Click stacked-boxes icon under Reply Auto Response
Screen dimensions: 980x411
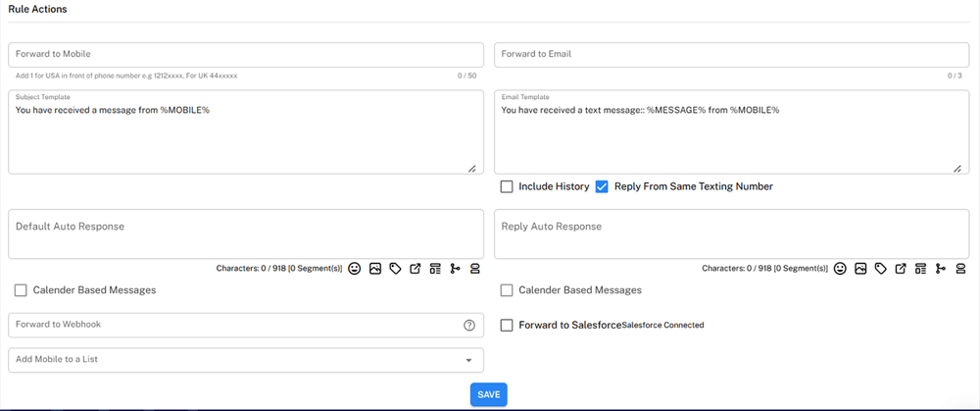(960, 269)
